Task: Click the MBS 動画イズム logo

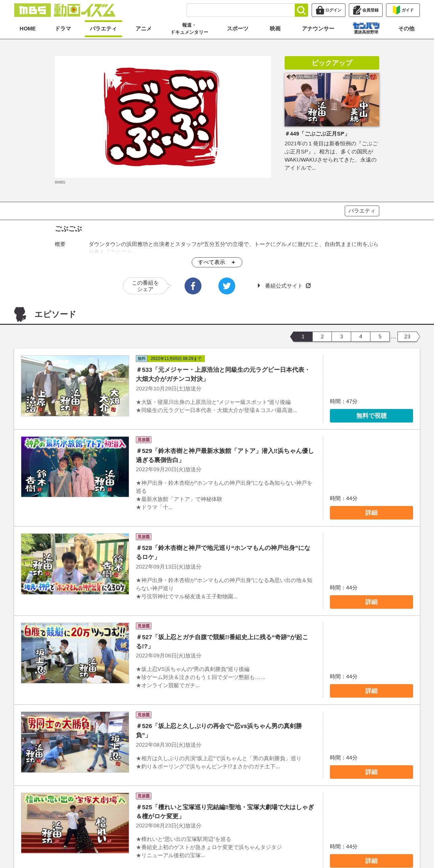Action: pos(65,10)
